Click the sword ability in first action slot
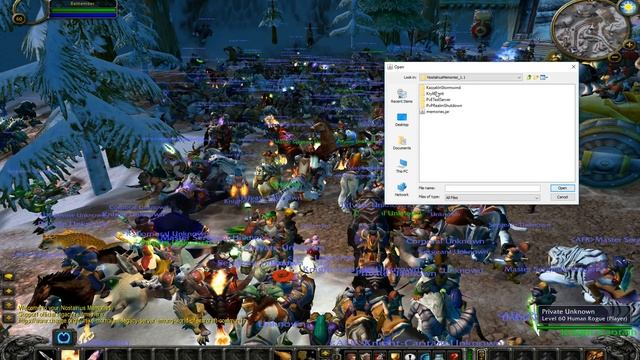The height and width of the screenshot is (360, 640). 46,355
